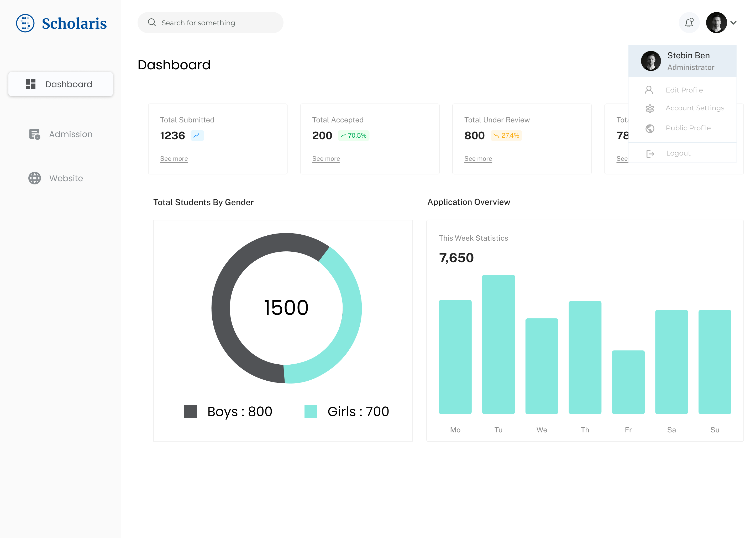Click the notification bell icon
Screen dimensions: 756x538
(x=689, y=23)
